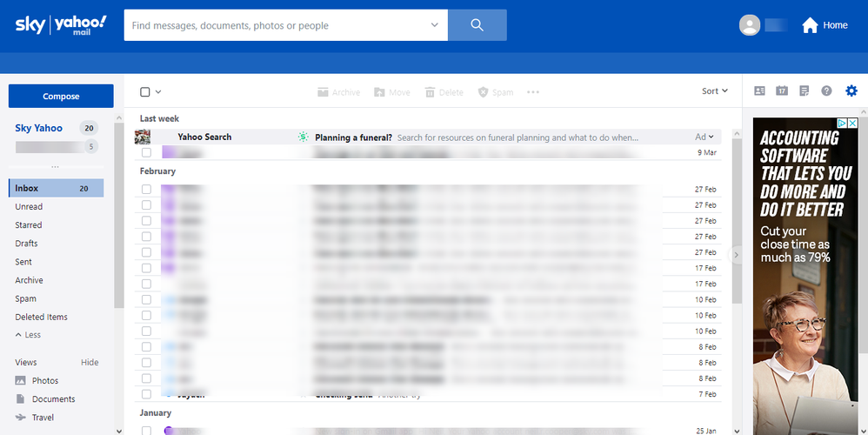868x435 pixels.
Task: Open the Calendar icon
Action: pos(782,91)
